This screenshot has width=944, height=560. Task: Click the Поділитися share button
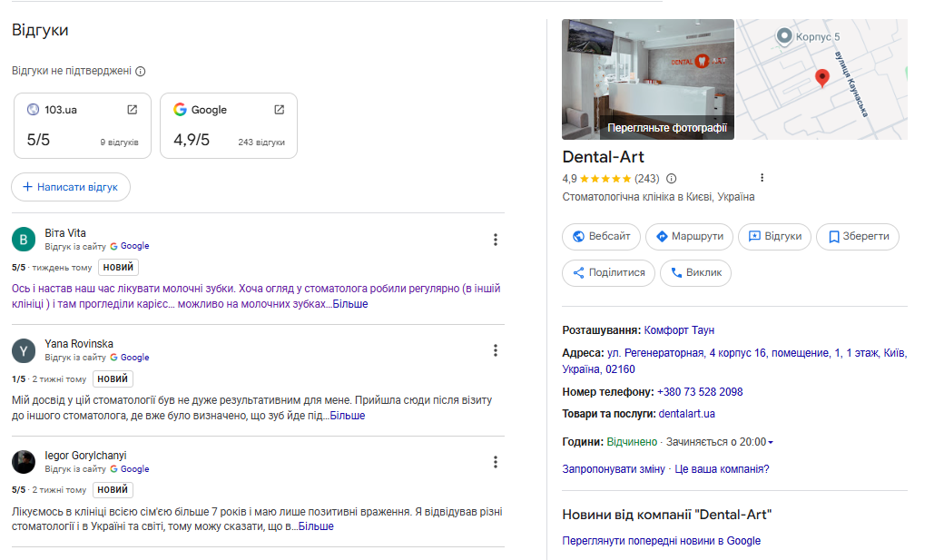(x=609, y=273)
